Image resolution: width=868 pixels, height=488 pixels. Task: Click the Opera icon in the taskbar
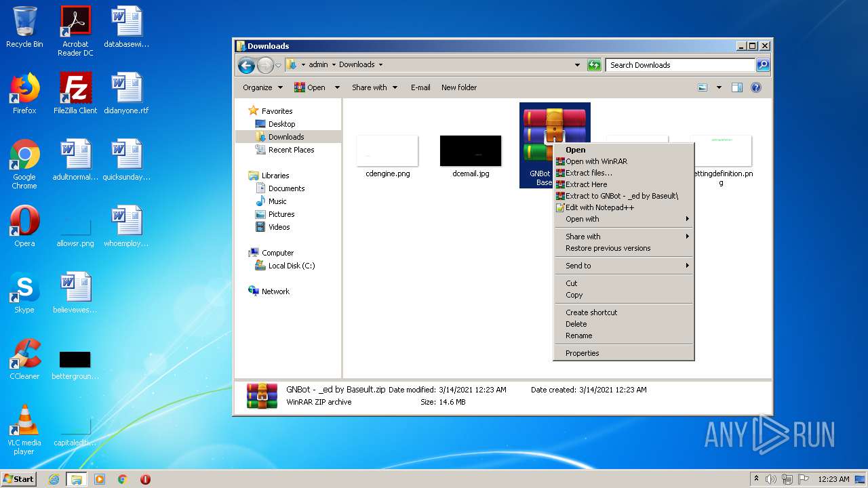145,479
